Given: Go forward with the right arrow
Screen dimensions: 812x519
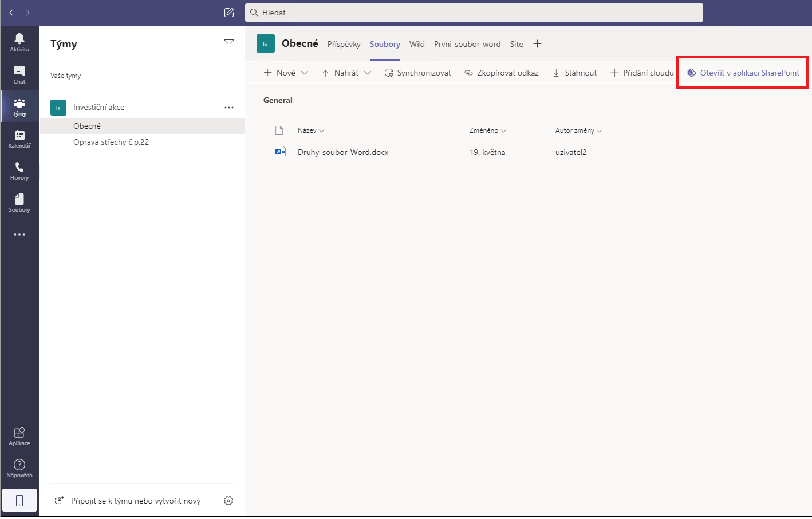Looking at the screenshot, I should pos(27,13).
